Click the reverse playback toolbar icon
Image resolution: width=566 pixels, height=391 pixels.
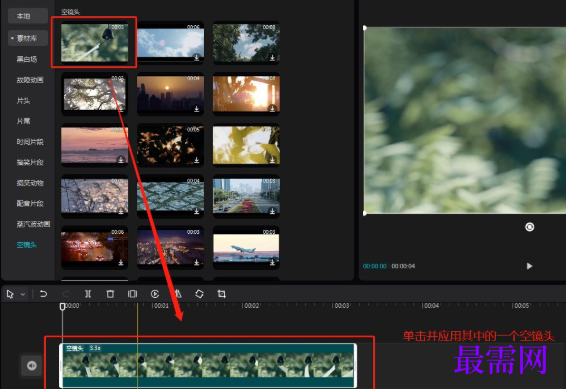click(x=155, y=294)
